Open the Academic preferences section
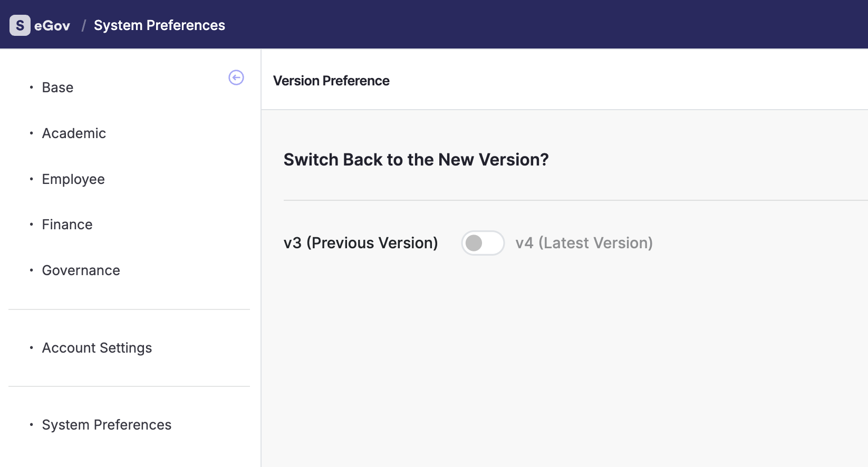The height and width of the screenshot is (467, 868). pyautogui.click(x=74, y=133)
